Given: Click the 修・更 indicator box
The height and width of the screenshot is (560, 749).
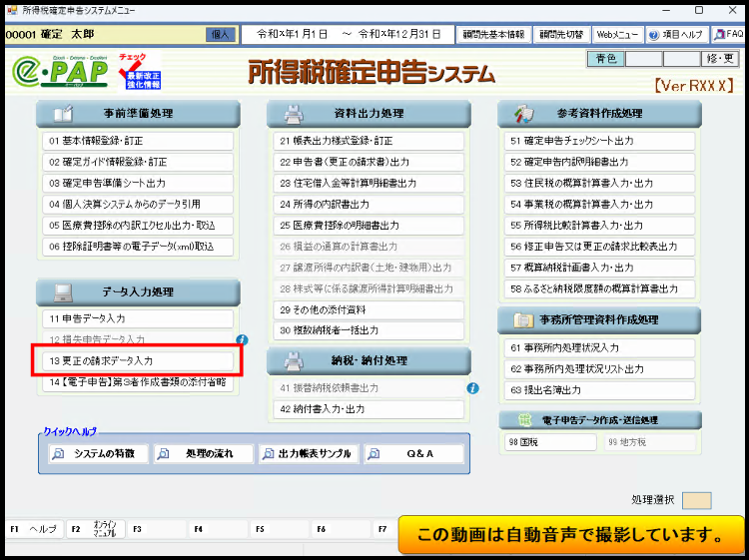Looking at the screenshot, I should click(x=719, y=59).
